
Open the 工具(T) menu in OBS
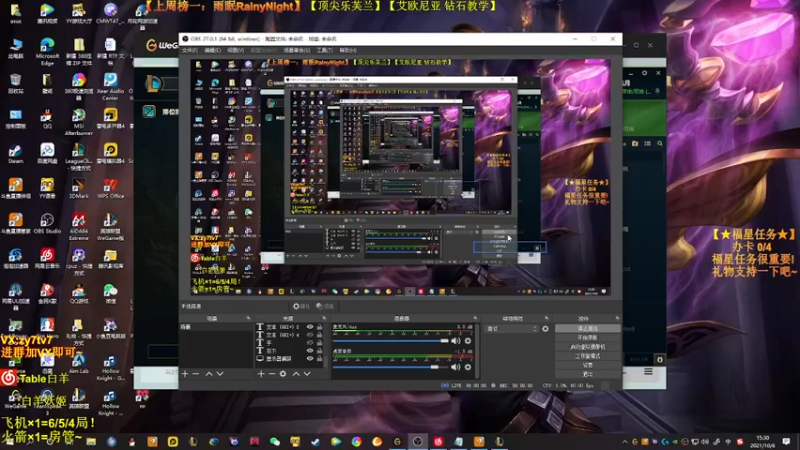324,51
